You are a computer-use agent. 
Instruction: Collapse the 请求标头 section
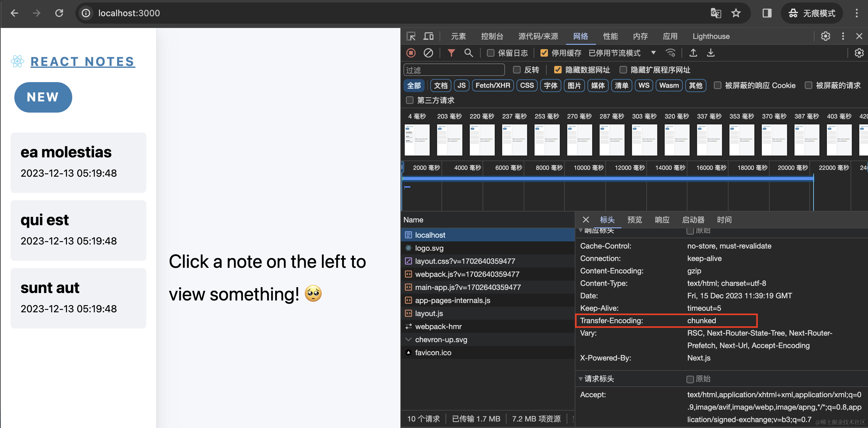(581, 379)
